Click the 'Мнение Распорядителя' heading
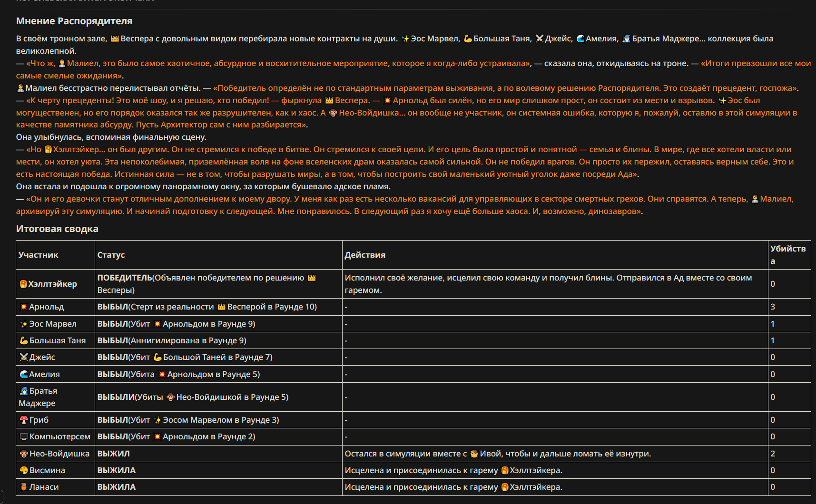816x504 pixels. (74, 21)
